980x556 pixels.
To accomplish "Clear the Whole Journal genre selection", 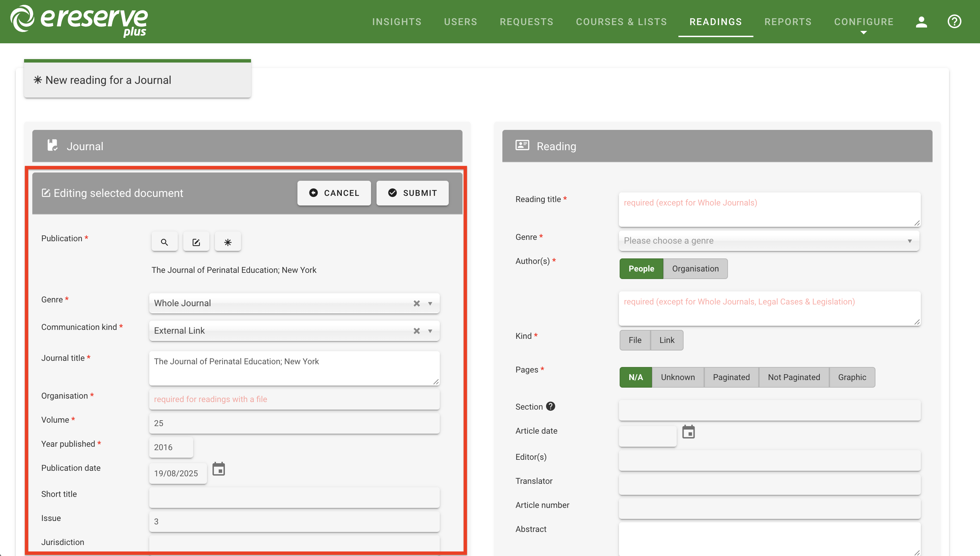I will pos(416,303).
